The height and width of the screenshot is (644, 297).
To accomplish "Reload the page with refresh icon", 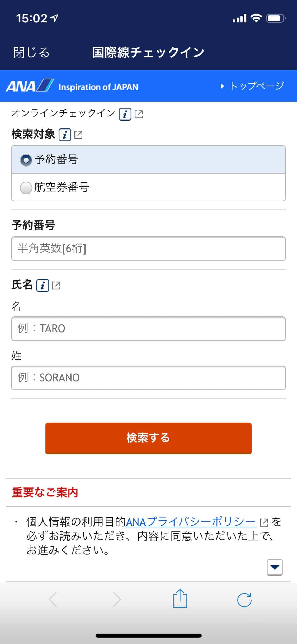I will click(x=244, y=600).
